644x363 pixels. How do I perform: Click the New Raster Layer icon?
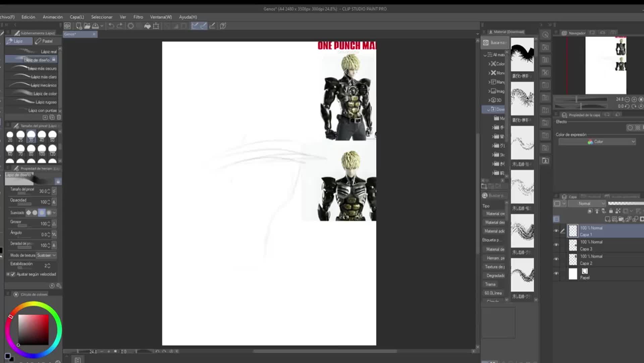click(607, 219)
